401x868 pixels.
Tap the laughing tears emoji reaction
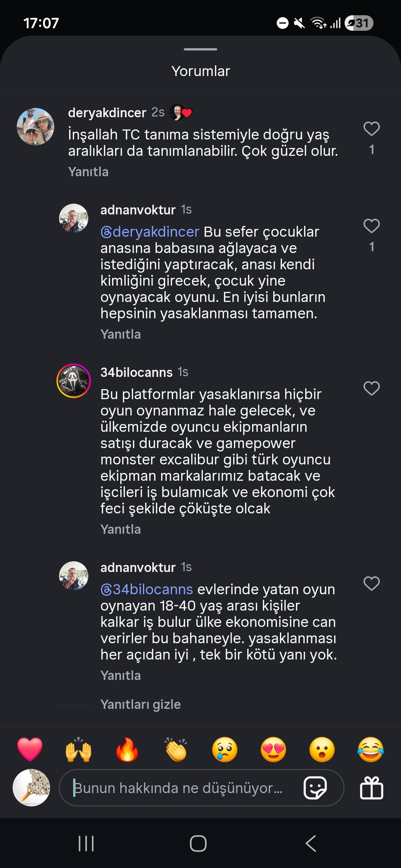point(371,749)
